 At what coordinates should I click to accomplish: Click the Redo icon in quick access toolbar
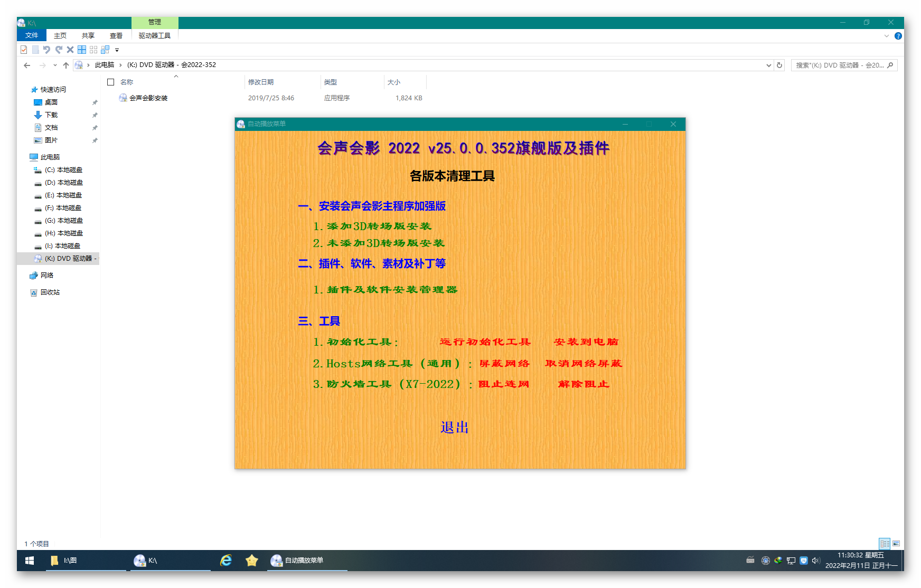(59, 50)
